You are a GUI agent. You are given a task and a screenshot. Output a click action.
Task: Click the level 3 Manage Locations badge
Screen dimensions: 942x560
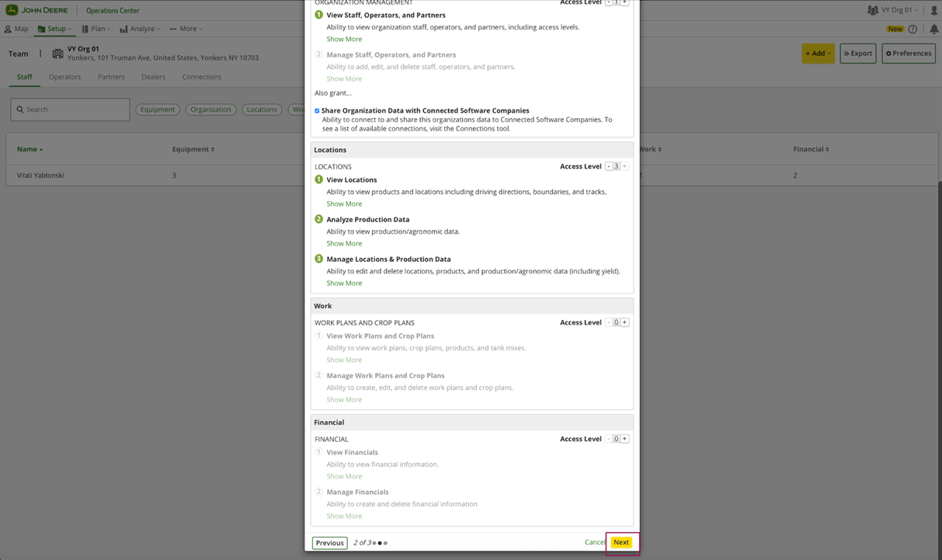(x=318, y=259)
